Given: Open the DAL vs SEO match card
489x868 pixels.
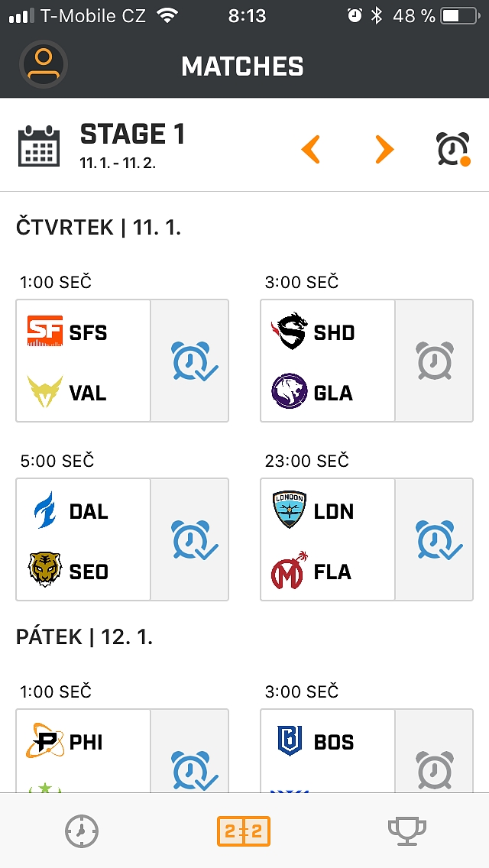Looking at the screenshot, I should click(x=82, y=539).
